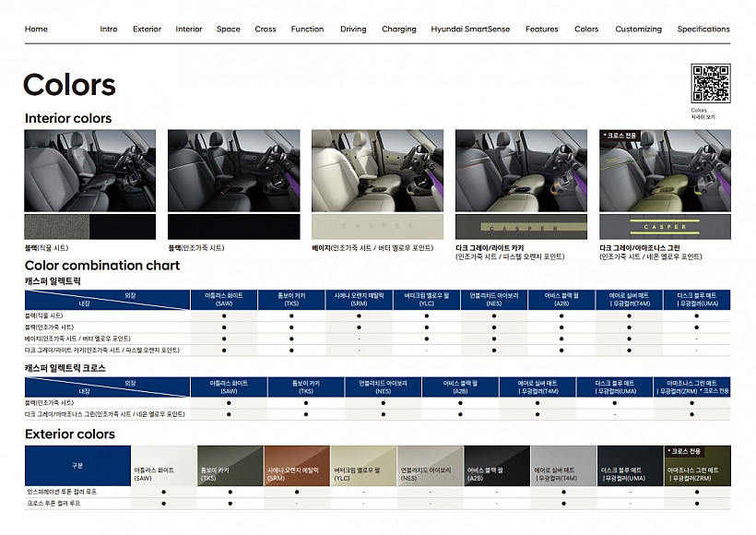
Task: Open the Interior nav item
Action: pyautogui.click(x=188, y=29)
